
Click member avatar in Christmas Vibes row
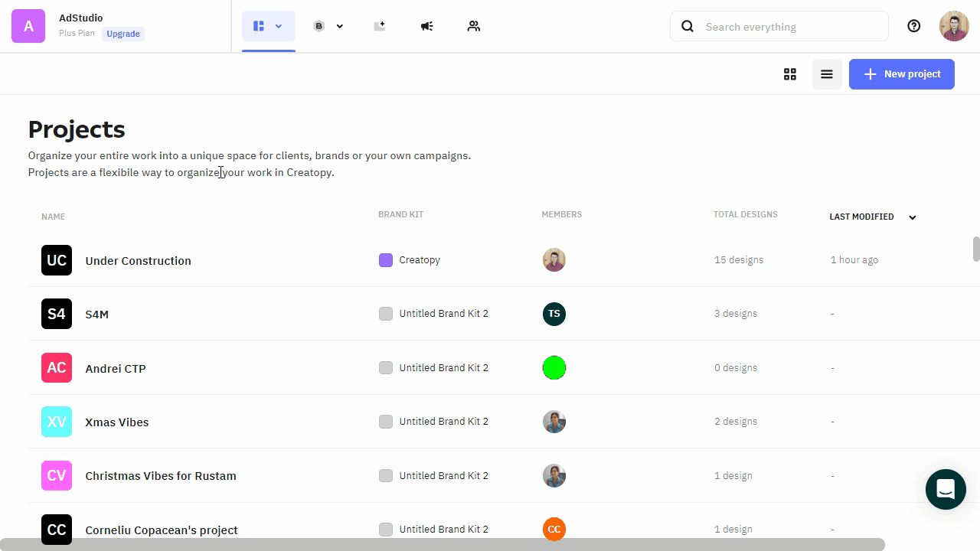(x=554, y=475)
